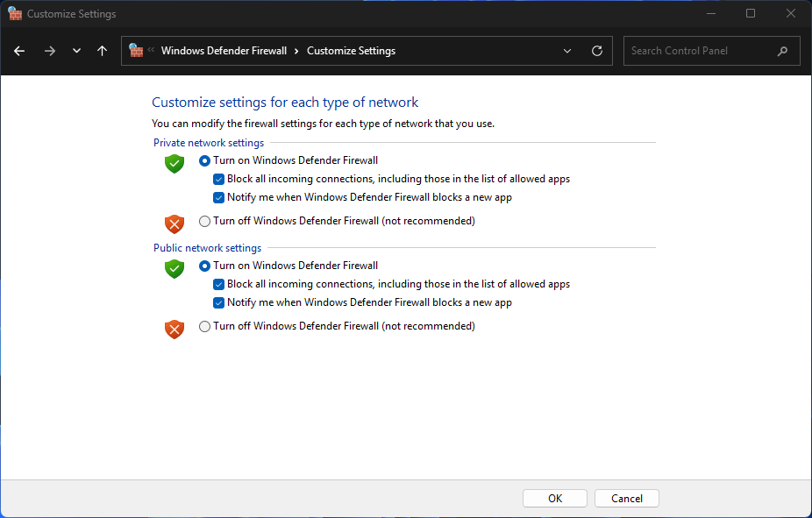The height and width of the screenshot is (518, 812).
Task: Click the search magnifier icon
Action: click(782, 51)
